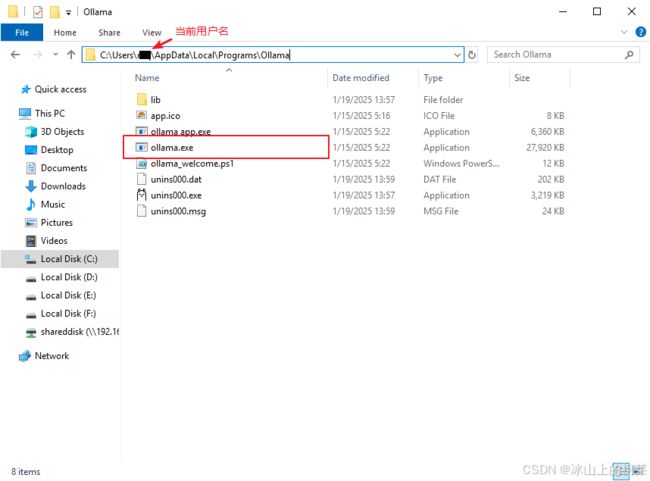Viewport: 650px width, 481px height.
Task: Open the Help question mark icon
Action: pyautogui.click(x=640, y=32)
